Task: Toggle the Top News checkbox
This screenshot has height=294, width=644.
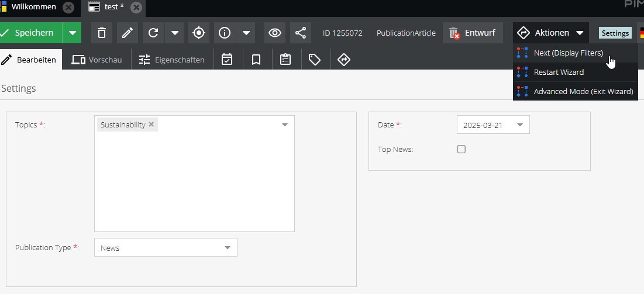Action: tap(462, 149)
